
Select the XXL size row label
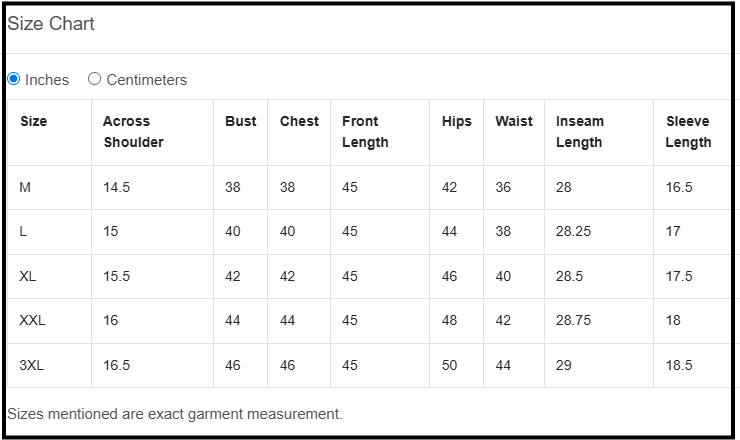pos(32,320)
